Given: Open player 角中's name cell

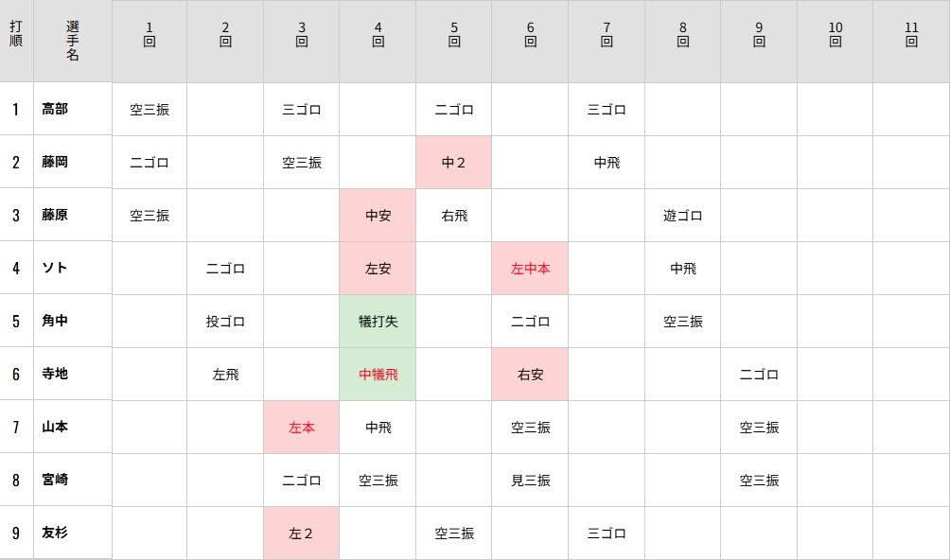Looking at the screenshot, I should 55,321.
